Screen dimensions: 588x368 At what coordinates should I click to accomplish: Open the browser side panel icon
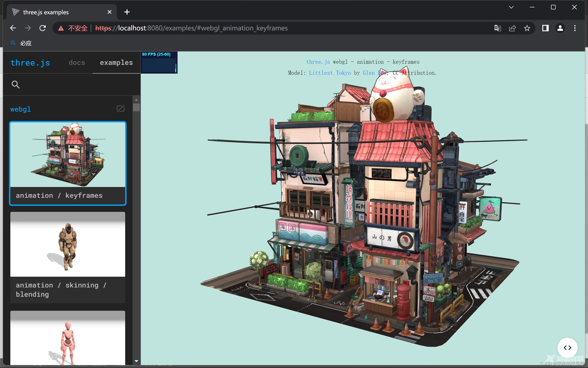[x=545, y=28]
